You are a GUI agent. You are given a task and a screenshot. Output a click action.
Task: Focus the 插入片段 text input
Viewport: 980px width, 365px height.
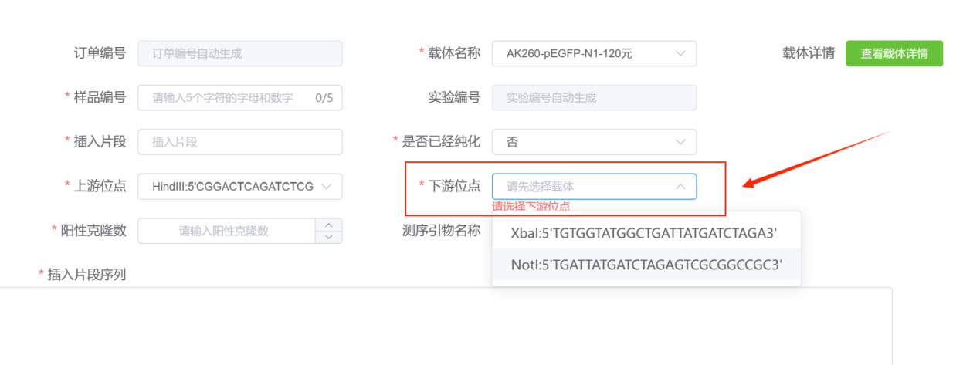click(x=239, y=142)
